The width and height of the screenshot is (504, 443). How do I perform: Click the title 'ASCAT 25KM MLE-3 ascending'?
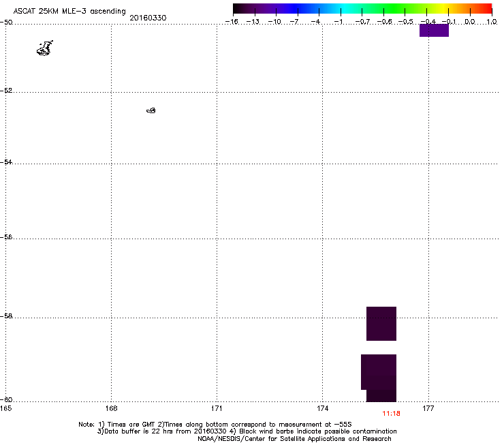pyautogui.click(x=69, y=12)
